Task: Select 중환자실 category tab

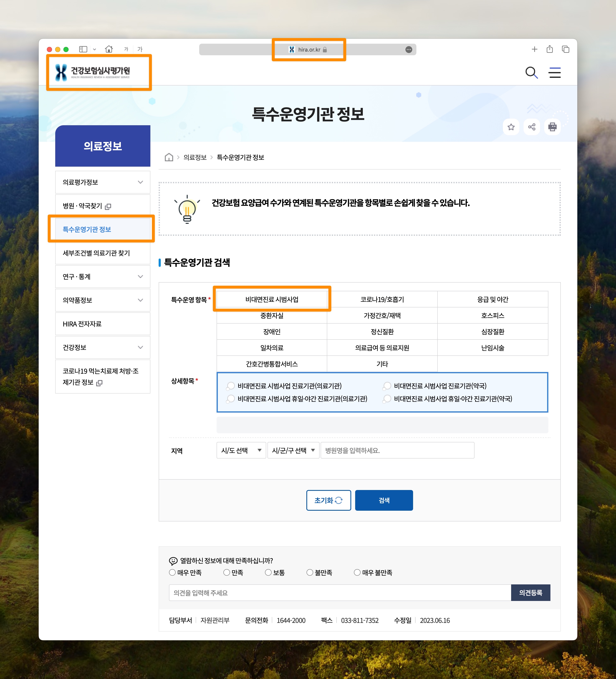Action: (x=272, y=315)
